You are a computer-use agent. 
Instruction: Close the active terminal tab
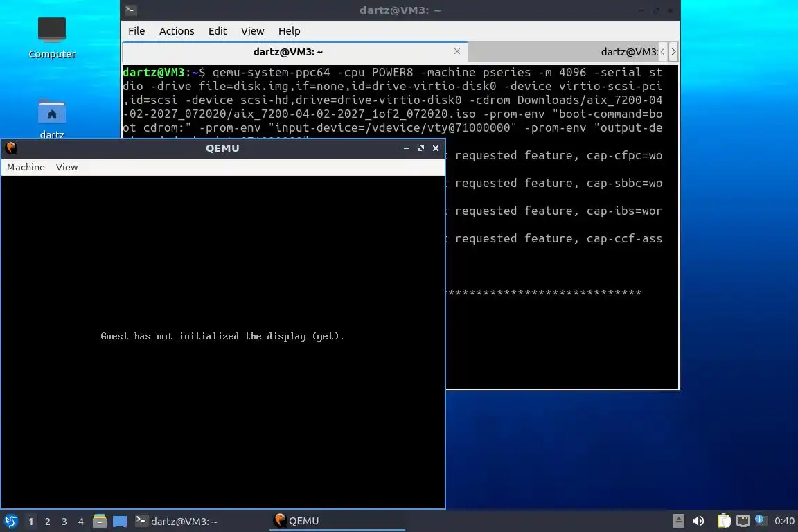[x=457, y=51]
